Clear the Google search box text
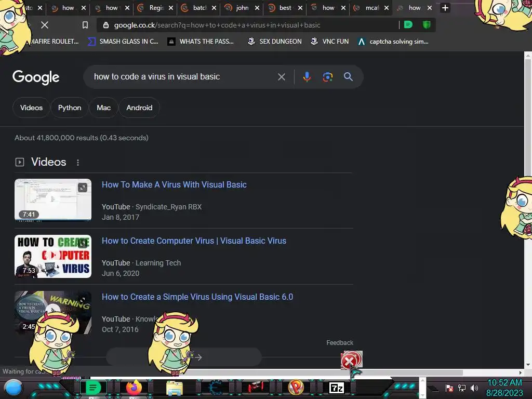The height and width of the screenshot is (399, 532). (281, 77)
